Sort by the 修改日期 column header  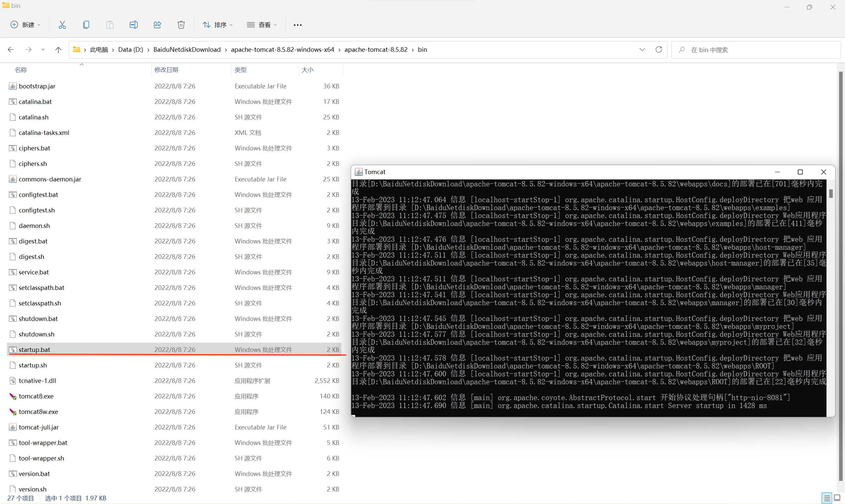166,70
